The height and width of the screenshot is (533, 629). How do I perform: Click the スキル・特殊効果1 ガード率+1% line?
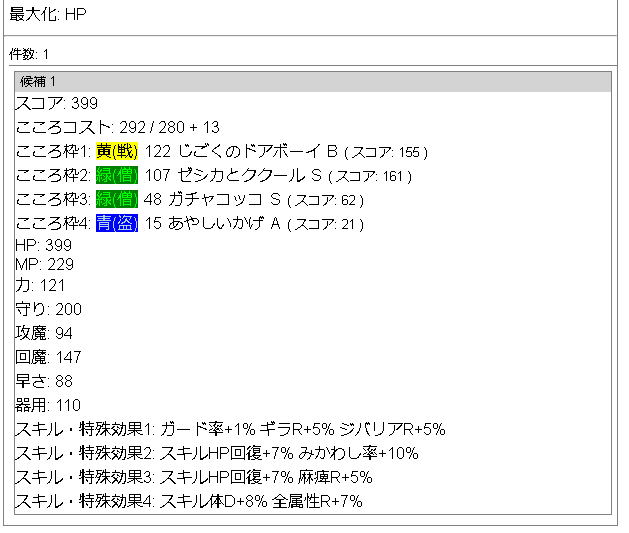coord(230,429)
